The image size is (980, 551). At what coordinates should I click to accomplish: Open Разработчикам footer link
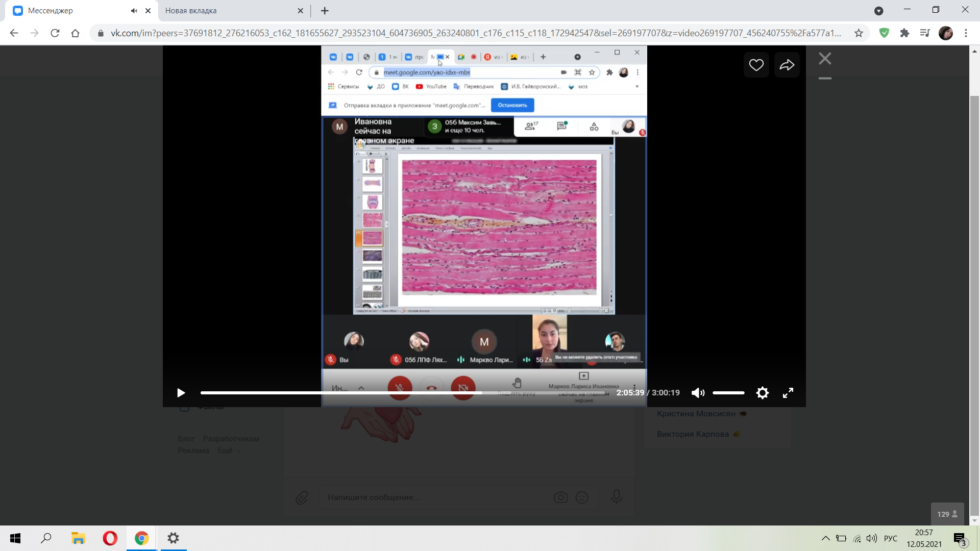coord(231,439)
